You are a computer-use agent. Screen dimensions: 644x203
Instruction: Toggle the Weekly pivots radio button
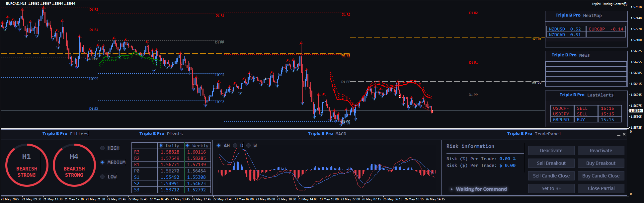(188, 146)
